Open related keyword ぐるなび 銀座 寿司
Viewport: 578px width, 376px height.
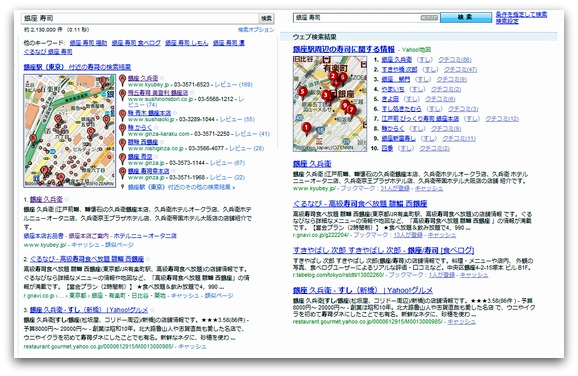pos(48,52)
